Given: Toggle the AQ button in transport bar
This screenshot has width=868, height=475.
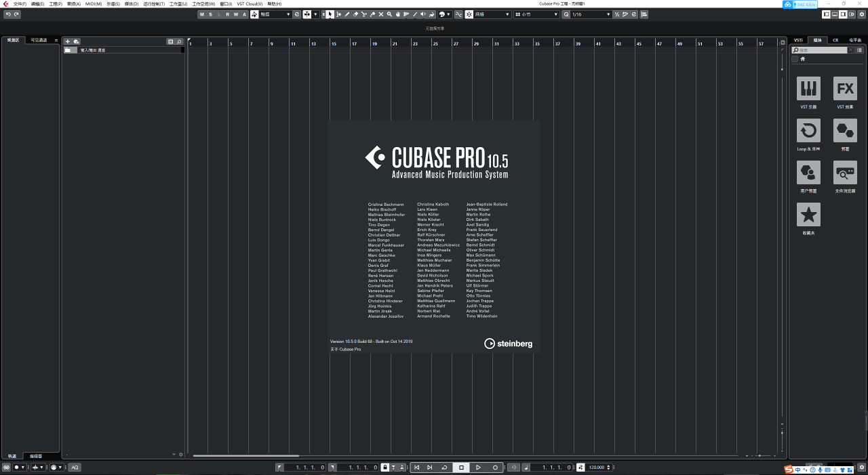Looking at the screenshot, I should coord(75,468).
